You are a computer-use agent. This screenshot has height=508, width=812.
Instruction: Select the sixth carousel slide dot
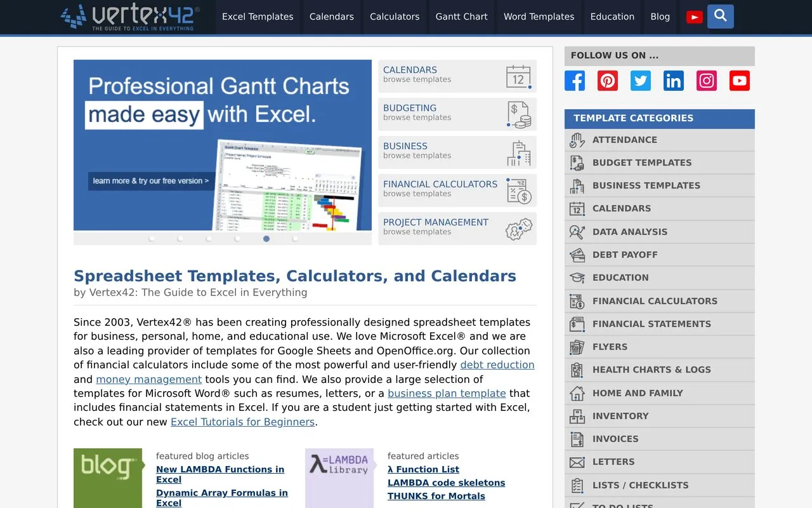[x=295, y=239]
